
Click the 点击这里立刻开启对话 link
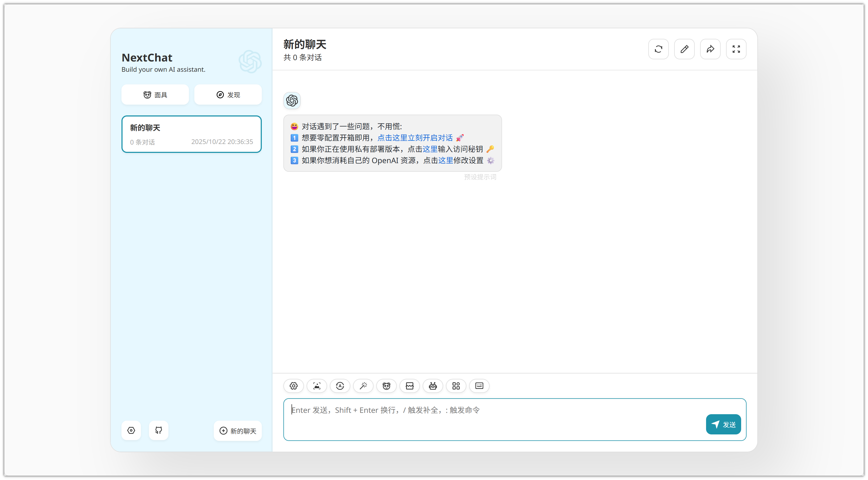click(415, 138)
